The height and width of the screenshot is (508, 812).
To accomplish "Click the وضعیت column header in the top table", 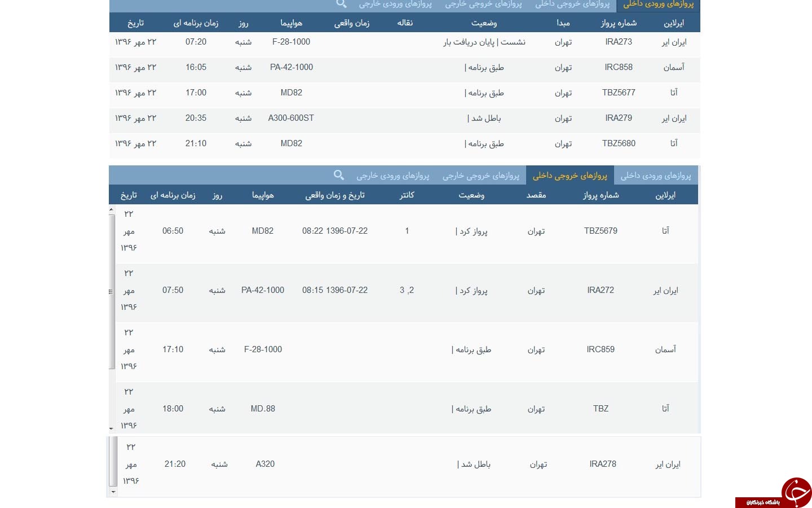I will [x=484, y=23].
